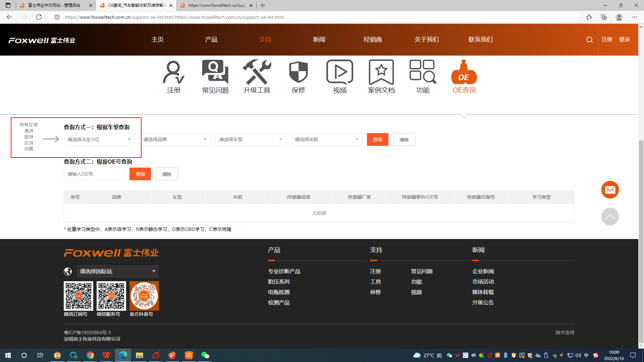The height and width of the screenshot is (362, 644).
Task: Click the 注册 person icon in support section
Action: coord(173,72)
